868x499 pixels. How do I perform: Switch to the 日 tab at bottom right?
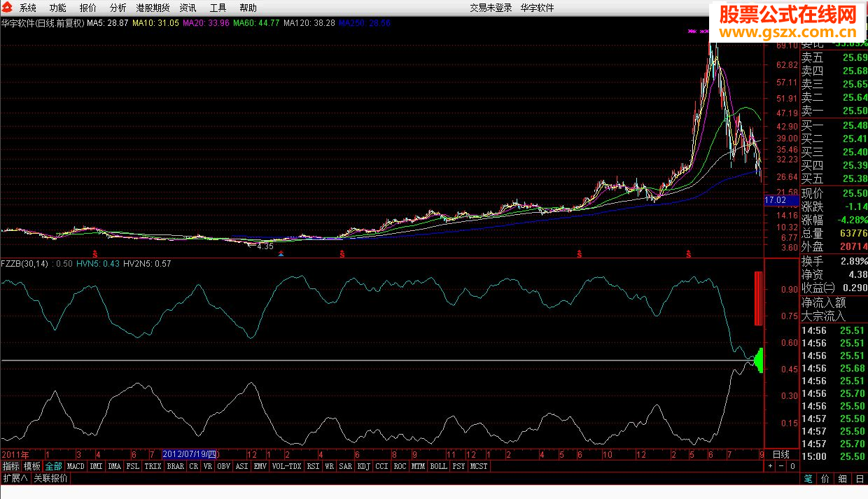pos(860,479)
